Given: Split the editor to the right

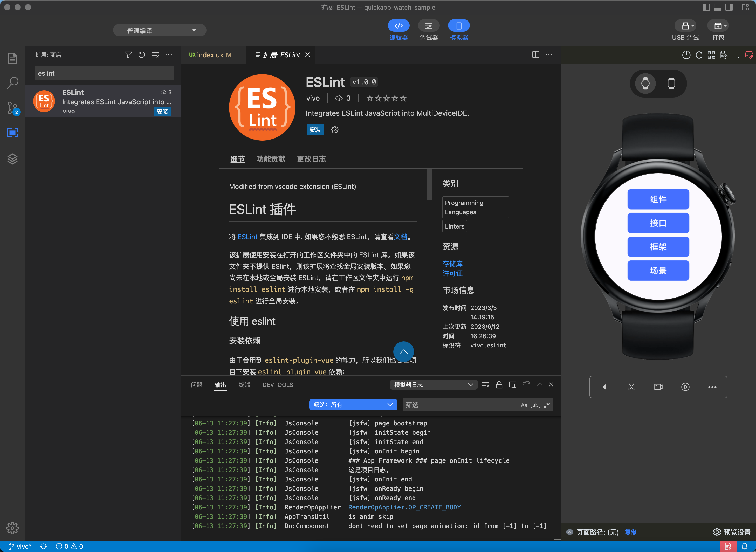Looking at the screenshot, I should [x=535, y=55].
